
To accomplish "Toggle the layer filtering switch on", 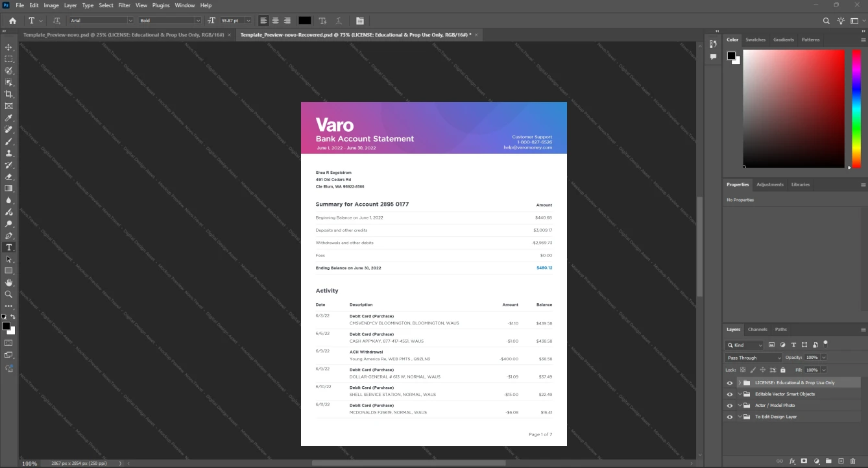I will tap(825, 343).
